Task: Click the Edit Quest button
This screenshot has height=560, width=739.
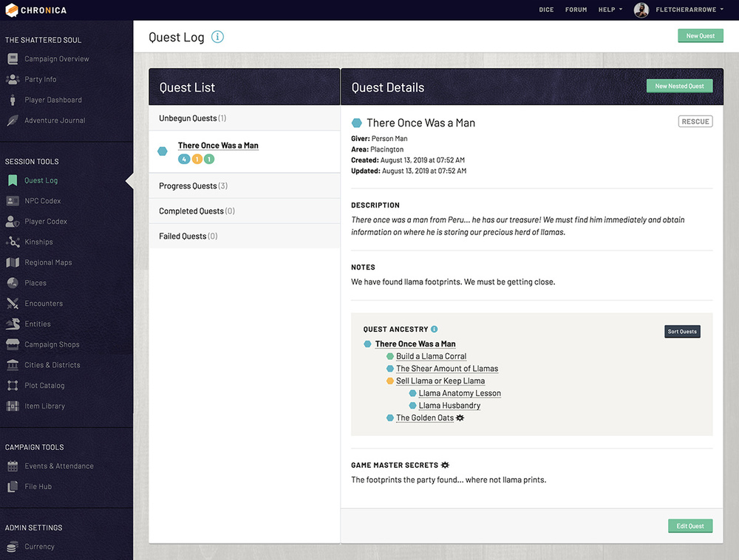Action: 690,526
